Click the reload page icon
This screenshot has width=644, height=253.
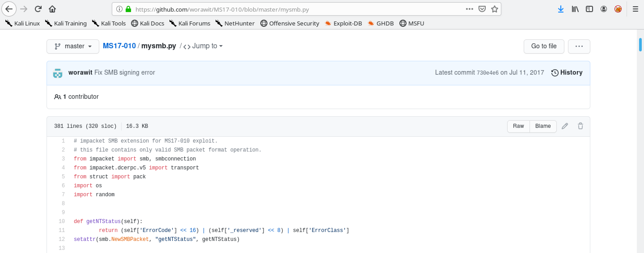pyautogui.click(x=38, y=9)
